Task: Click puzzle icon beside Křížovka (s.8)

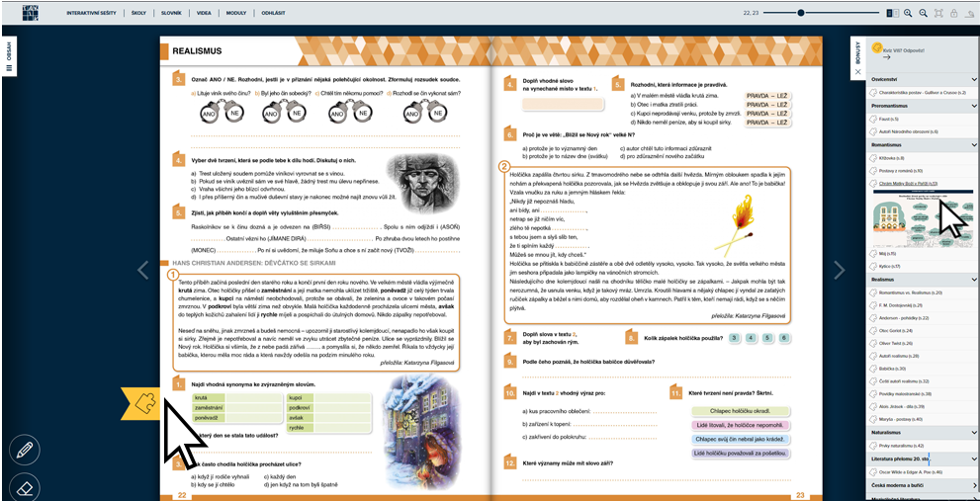Action: [873, 158]
